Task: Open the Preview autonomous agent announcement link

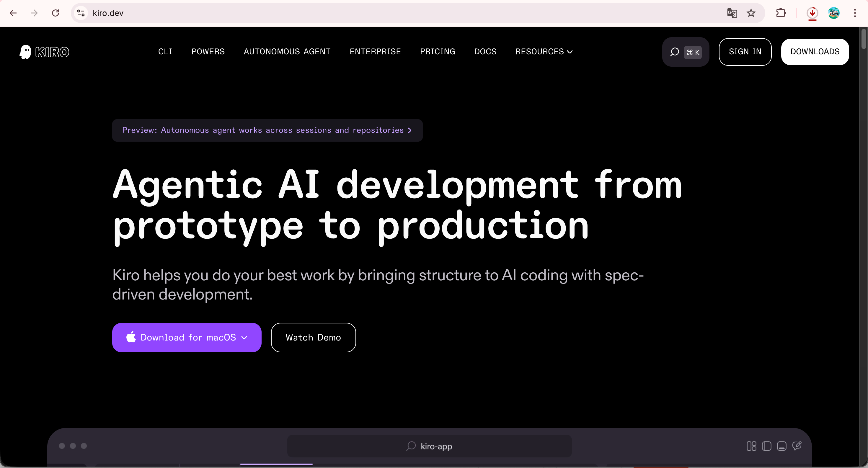Action: click(x=267, y=130)
